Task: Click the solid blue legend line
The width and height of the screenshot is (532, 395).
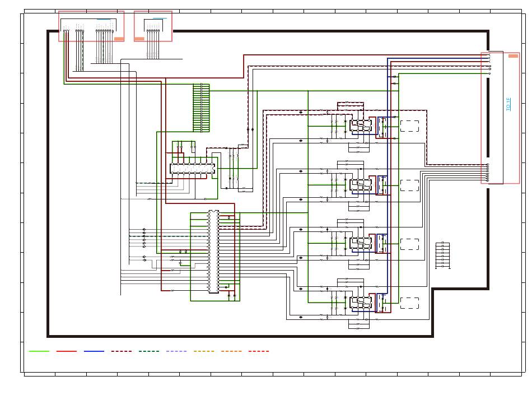Action: point(94,351)
